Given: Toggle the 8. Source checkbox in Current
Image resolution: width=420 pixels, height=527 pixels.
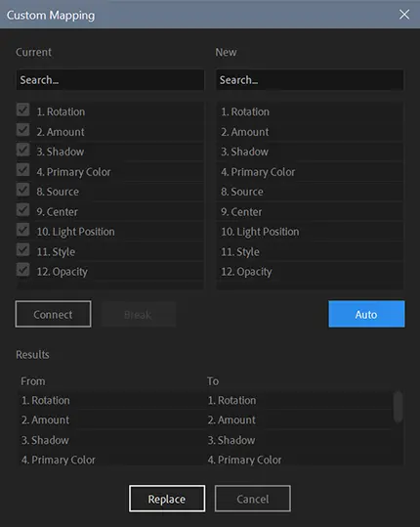Looking at the screenshot, I should (x=22, y=190).
